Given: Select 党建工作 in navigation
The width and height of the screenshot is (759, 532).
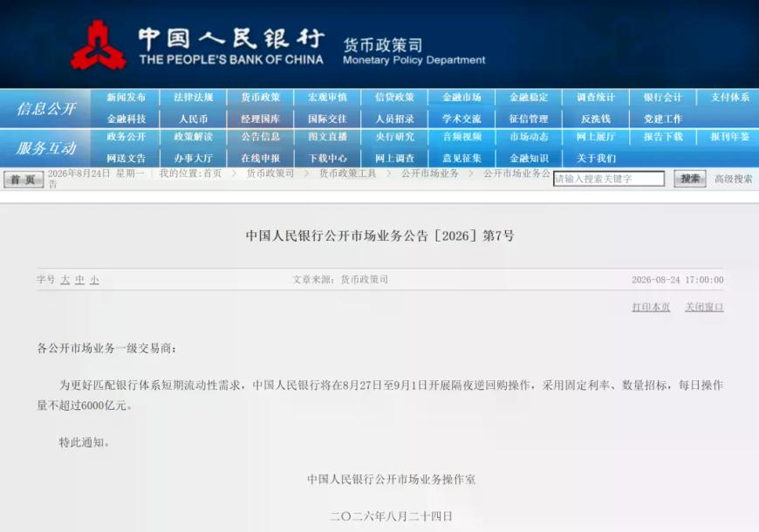Looking at the screenshot, I should pyautogui.click(x=663, y=119).
